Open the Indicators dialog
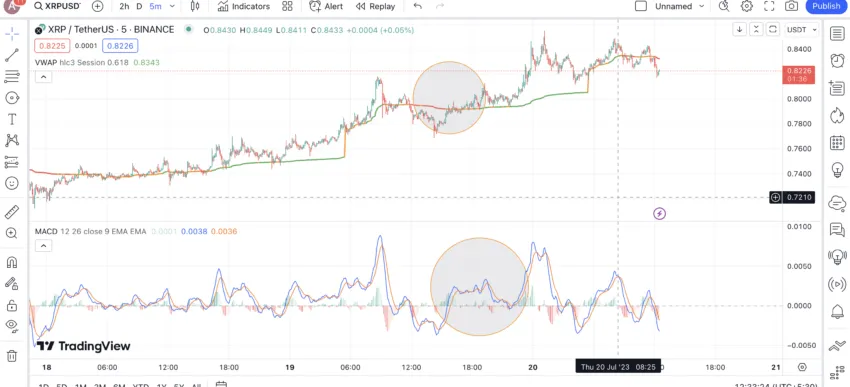This screenshot has width=850, height=387. point(244,7)
